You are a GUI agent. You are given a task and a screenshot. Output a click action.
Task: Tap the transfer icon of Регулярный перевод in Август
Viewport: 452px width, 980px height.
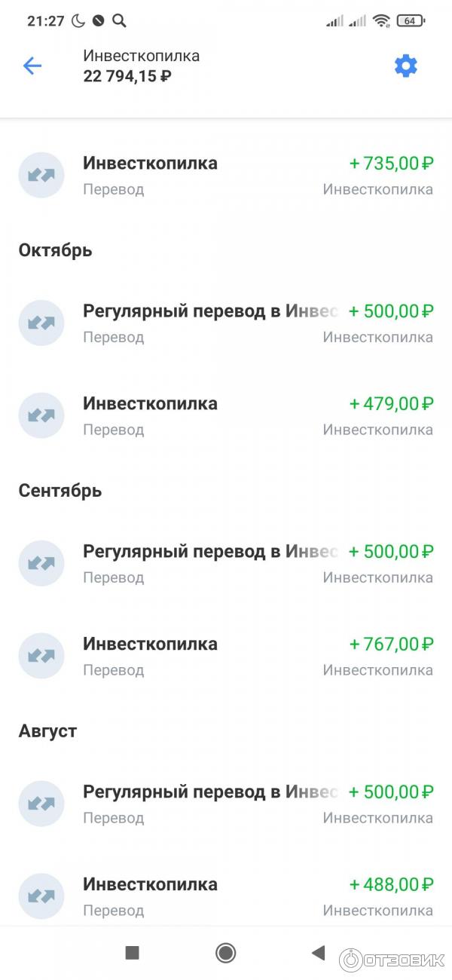[41, 804]
